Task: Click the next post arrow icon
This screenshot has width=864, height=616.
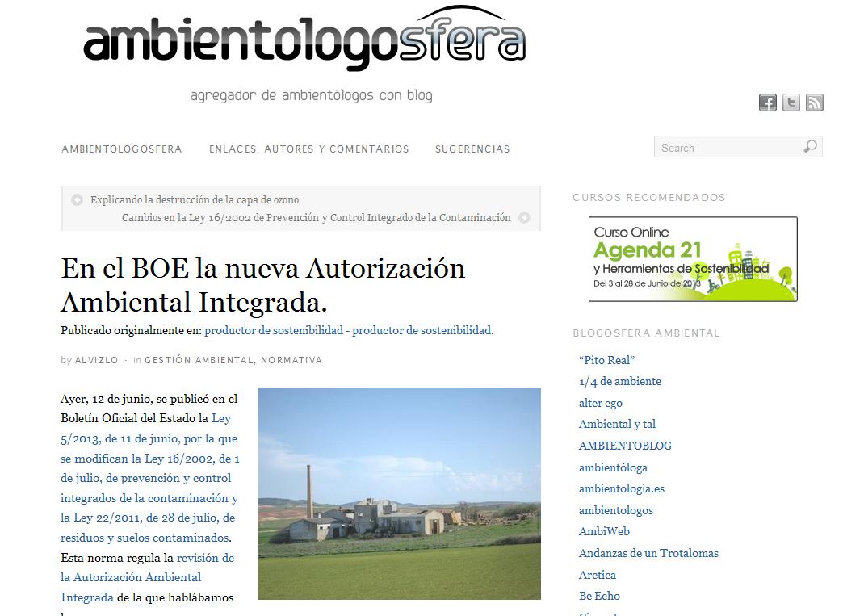Action: pyautogui.click(x=525, y=217)
